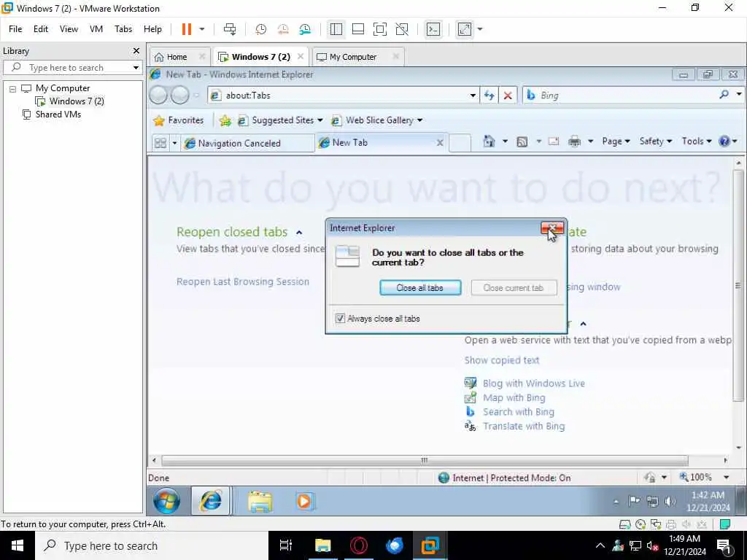Open the VMware Edit menu
The image size is (747, 560).
point(41,29)
